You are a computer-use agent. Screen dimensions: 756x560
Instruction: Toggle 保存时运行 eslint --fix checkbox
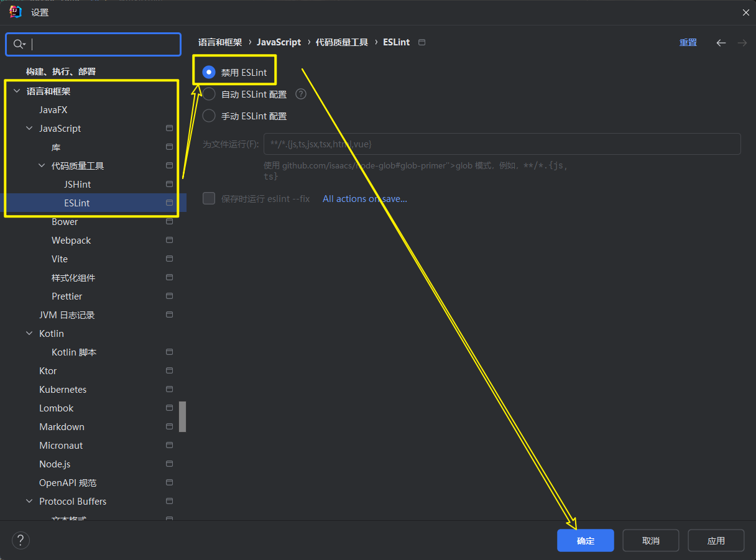click(210, 199)
